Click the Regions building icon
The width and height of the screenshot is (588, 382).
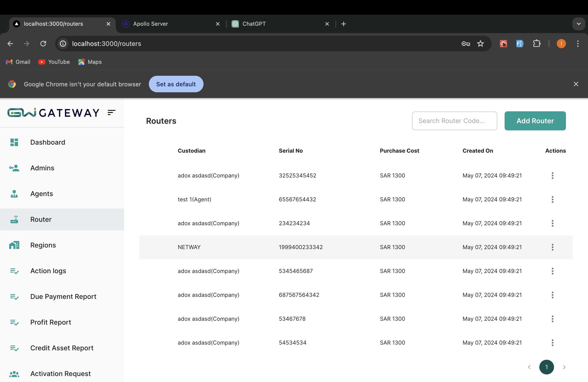pos(14,245)
